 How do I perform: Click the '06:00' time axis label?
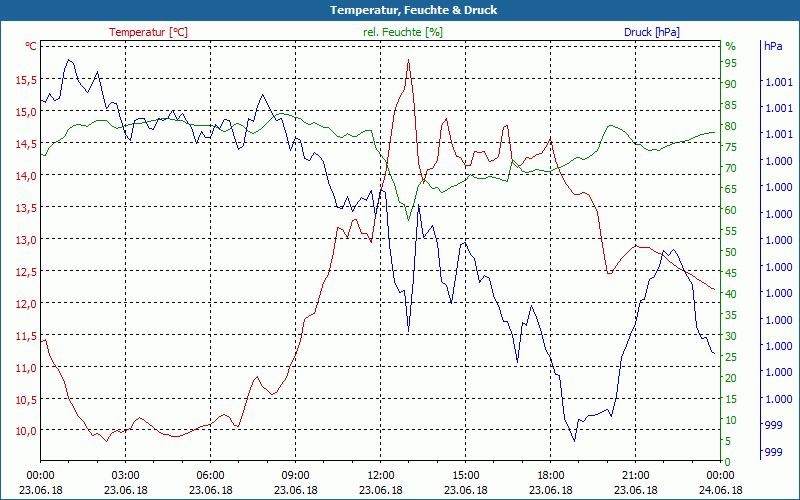(x=210, y=476)
